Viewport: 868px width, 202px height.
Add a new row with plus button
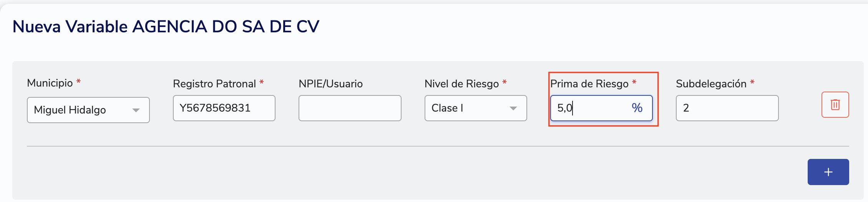(828, 172)
